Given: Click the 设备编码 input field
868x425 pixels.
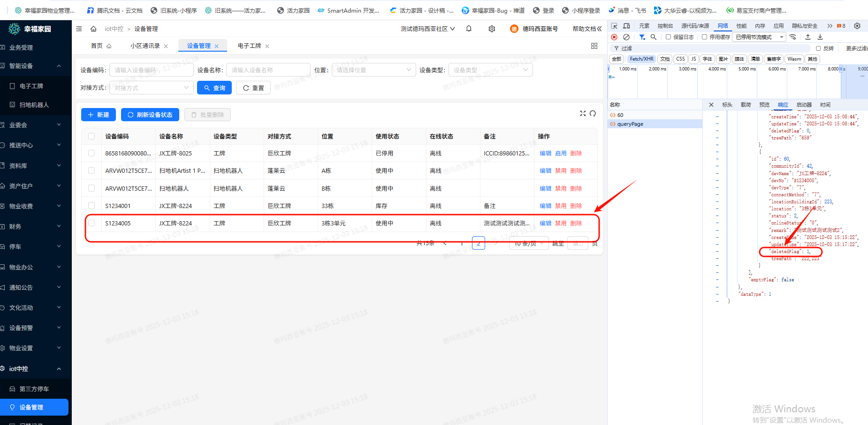Looking at the screenshot, I should 151,70.
